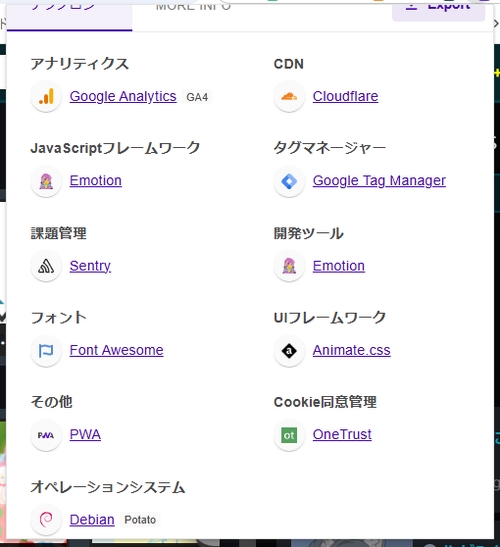
Task: Open the Animate.css link
Action: pyautogui.click(x=352, y=350)
